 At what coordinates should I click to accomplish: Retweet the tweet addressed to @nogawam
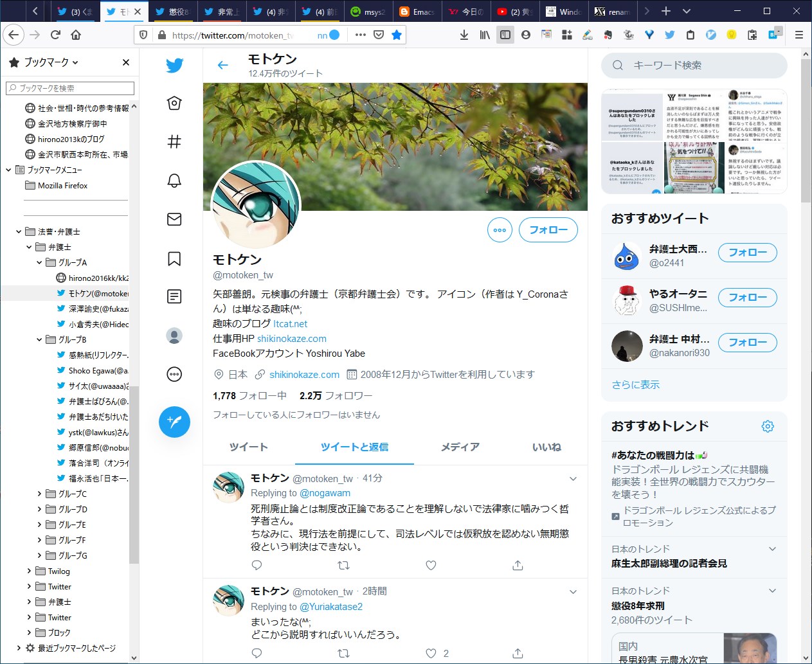pos(344,565)
